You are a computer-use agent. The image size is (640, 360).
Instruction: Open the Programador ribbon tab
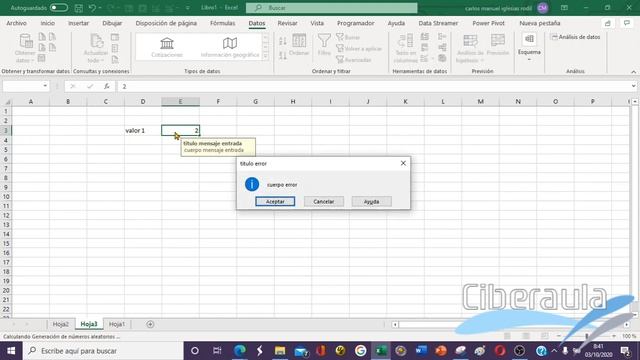(356, 23)
